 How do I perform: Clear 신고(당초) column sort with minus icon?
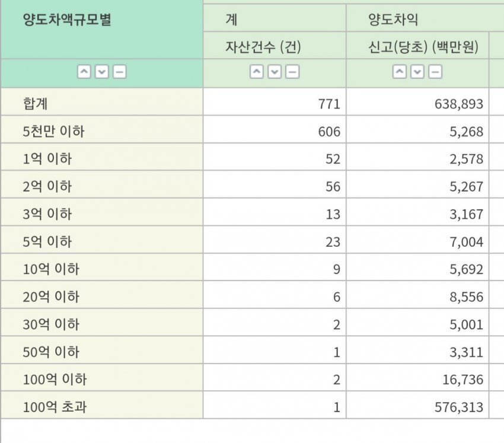pyautogui.click(x=435, y=72)
